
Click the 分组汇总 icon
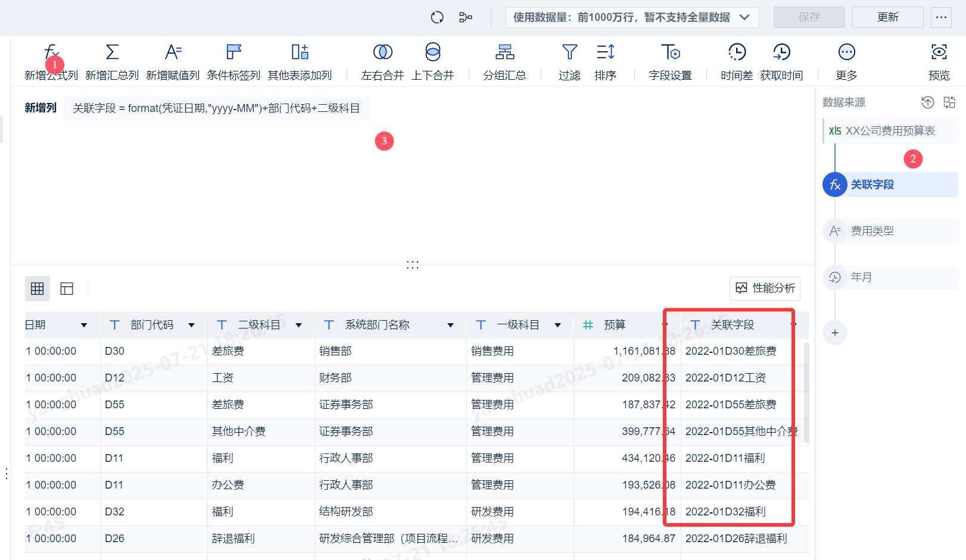pyautogui.click(x=504, y=52)
